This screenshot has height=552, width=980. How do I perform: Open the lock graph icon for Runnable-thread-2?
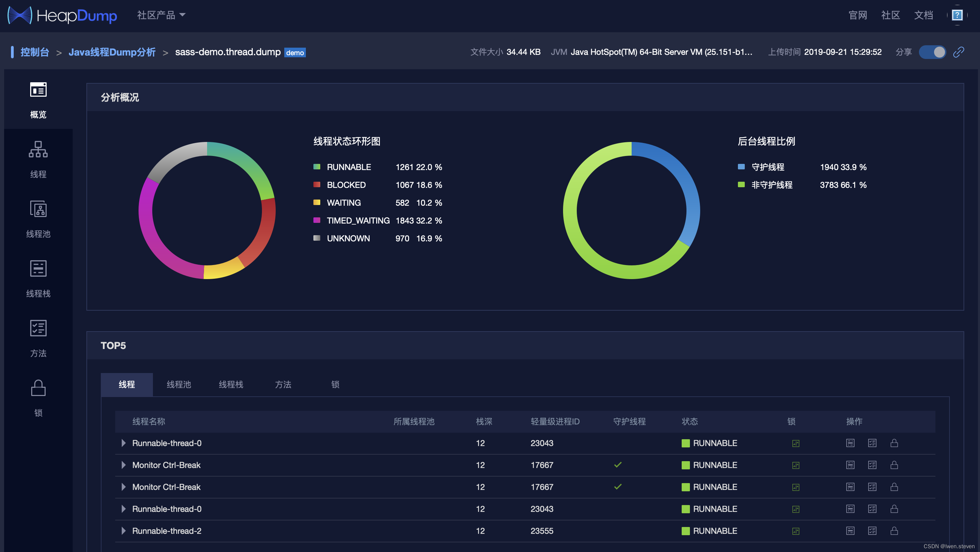point(796,531)
